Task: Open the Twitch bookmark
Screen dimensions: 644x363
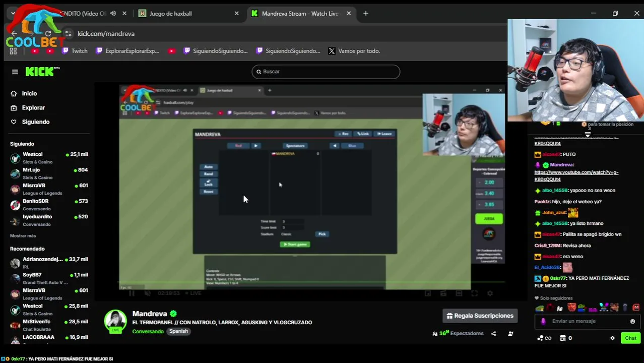Action: [75, 51]
